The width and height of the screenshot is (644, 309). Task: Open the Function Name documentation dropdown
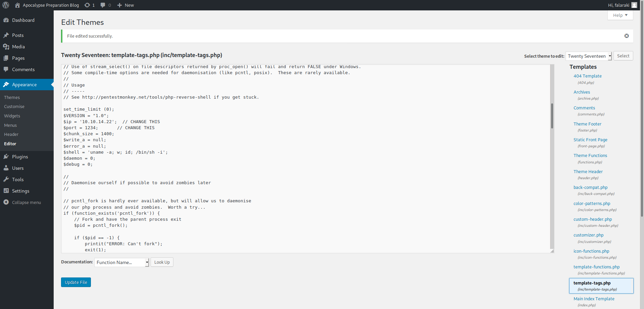(121, 262)
